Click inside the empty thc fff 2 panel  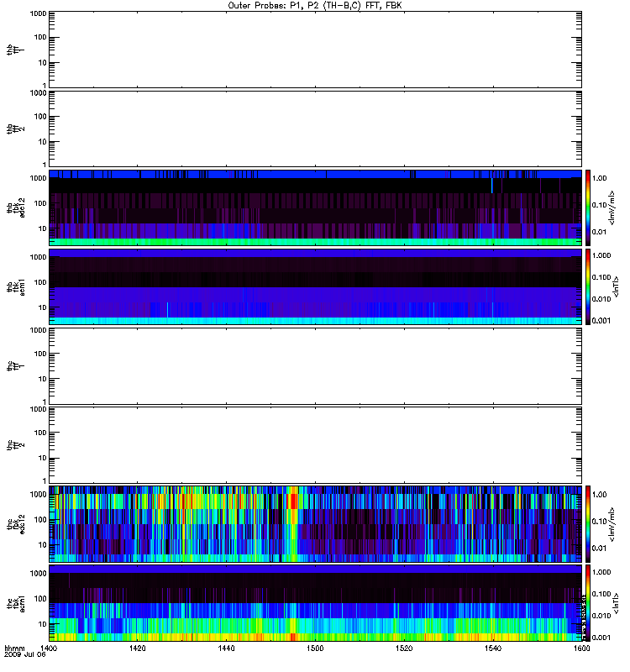point(315,445)
